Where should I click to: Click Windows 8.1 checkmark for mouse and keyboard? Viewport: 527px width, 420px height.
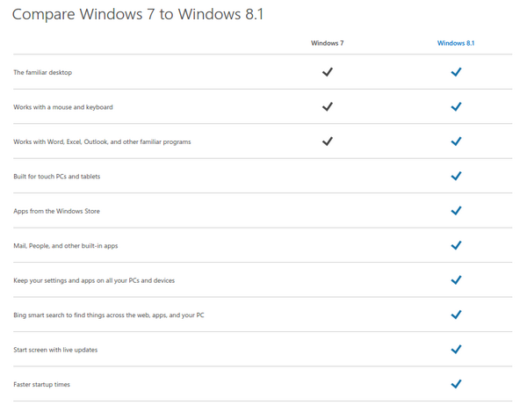(456, 106)
